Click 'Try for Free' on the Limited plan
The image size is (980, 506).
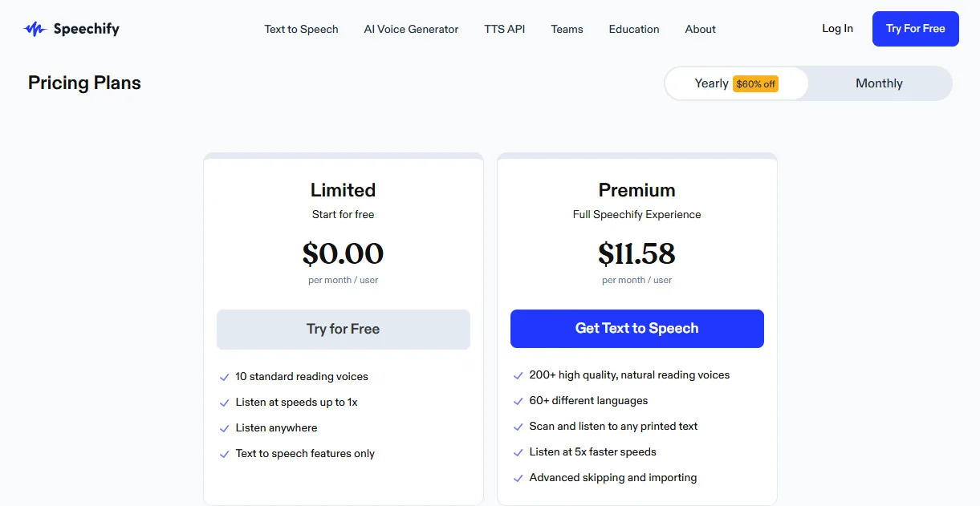click(x=343, y=329)
